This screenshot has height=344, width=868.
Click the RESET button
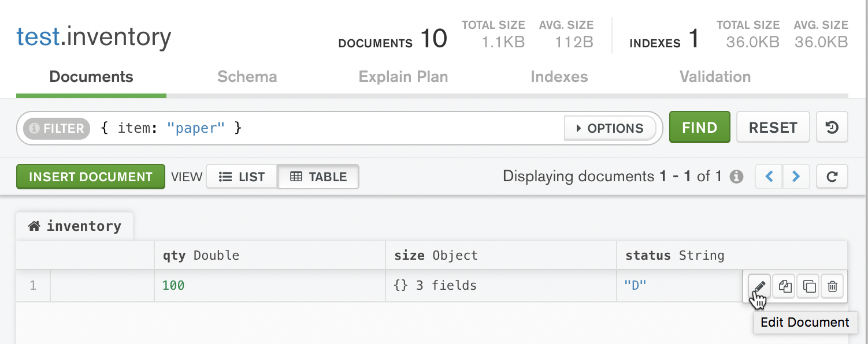[x=773, y=128]
